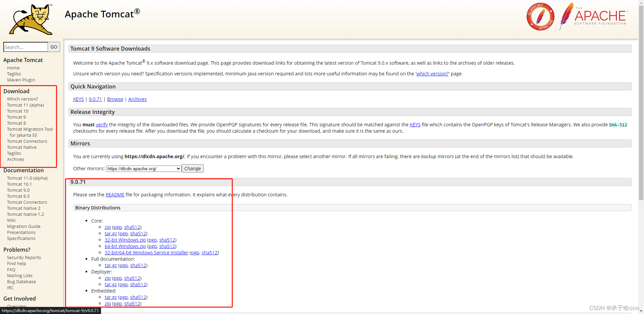Click Browse in Quick Navigation
The height and width of the screenshot is (314, 644).
(x=115, y=99)
